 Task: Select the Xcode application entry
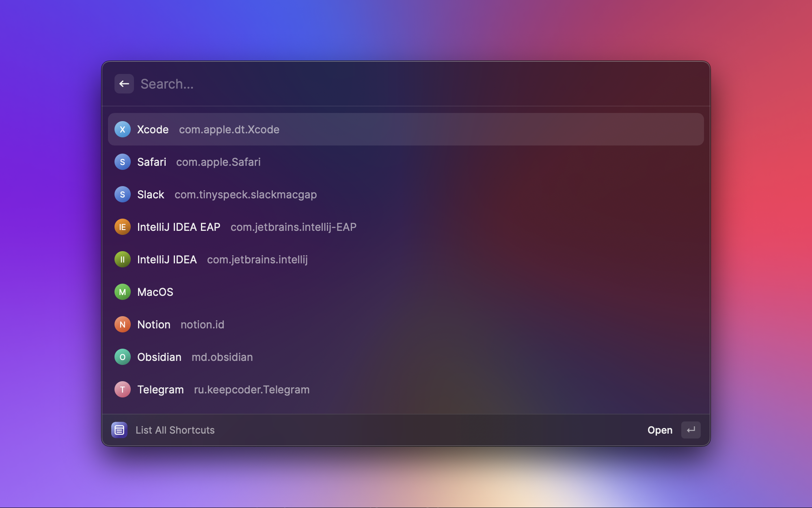[406, 129]
